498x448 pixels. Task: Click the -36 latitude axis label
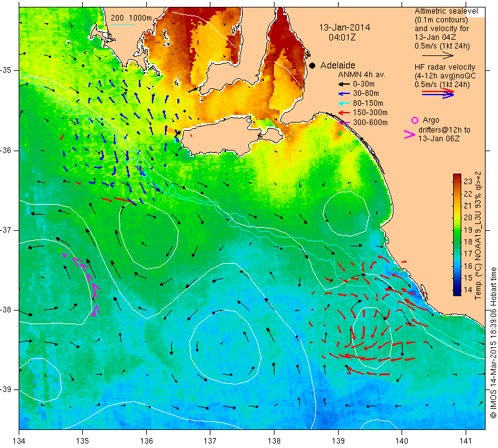[x=6, y=150]
